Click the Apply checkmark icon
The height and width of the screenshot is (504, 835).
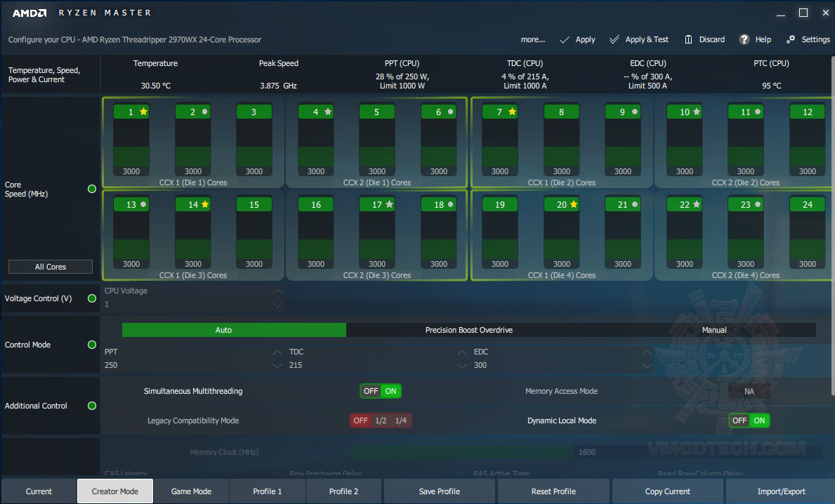(x=565, y=40)
